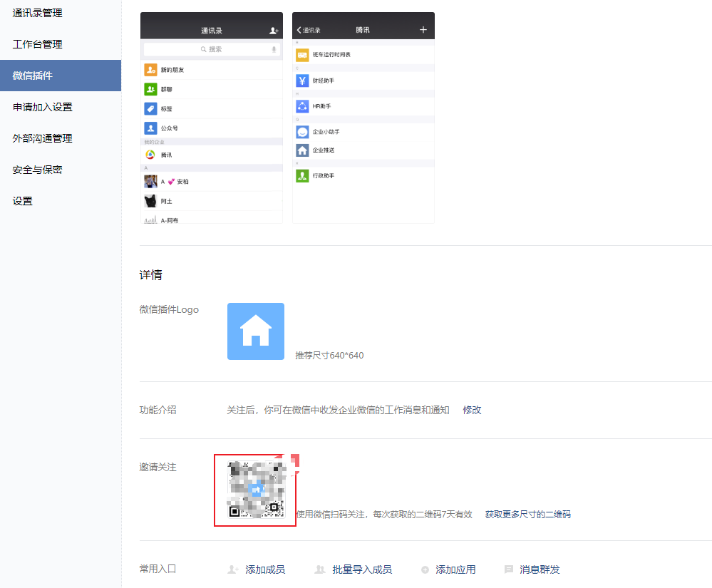Open 工作台管理 in the sidebar
The width and height of the screenshot is (712, 588).
click(37, 44)
